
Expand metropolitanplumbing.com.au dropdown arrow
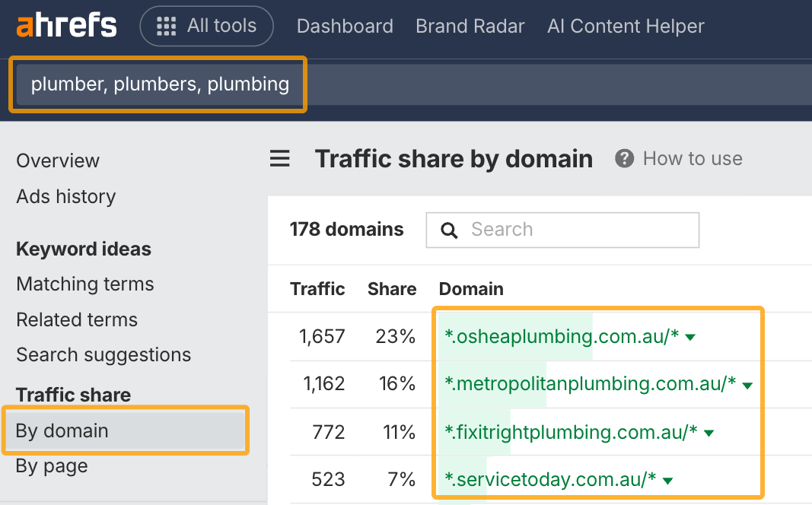point(747,386)
